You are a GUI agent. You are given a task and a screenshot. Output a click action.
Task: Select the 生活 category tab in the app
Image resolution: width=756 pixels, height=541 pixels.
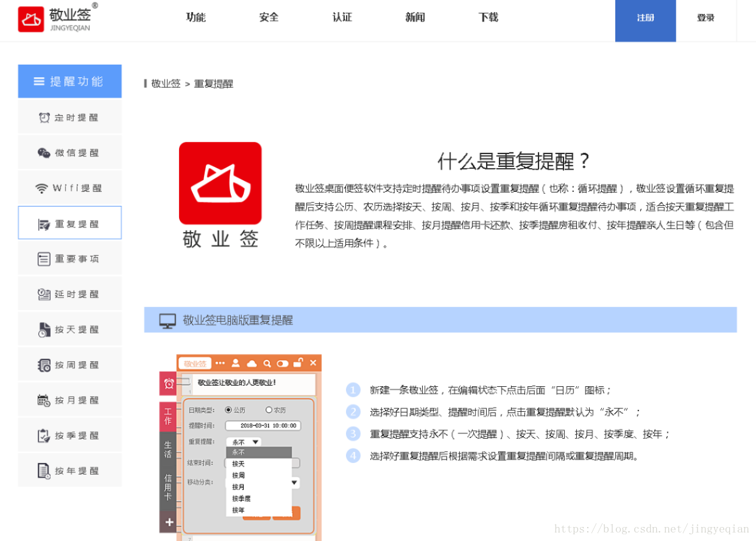click(168, 450)
